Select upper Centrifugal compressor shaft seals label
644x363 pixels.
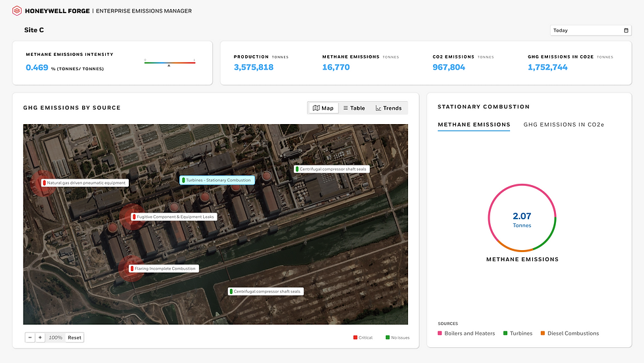tap(332, 169)
